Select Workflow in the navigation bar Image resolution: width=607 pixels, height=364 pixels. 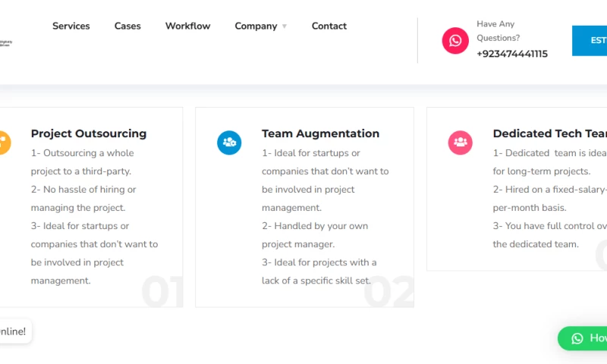(187, 26)
